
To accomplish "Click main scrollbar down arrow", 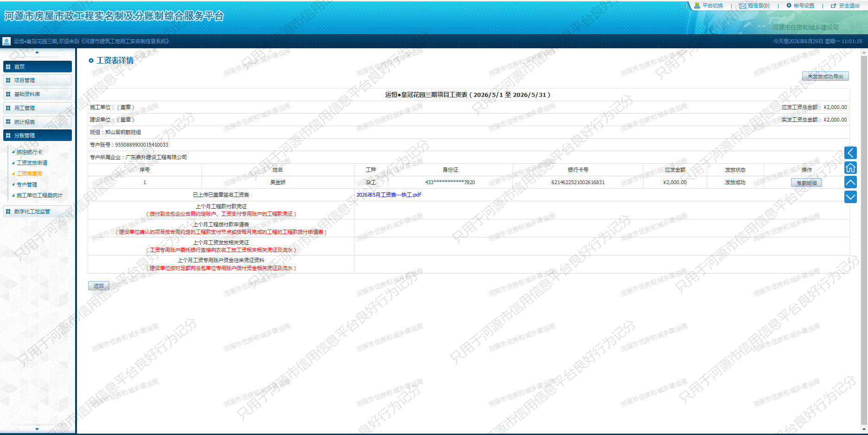I will point(864,429).
